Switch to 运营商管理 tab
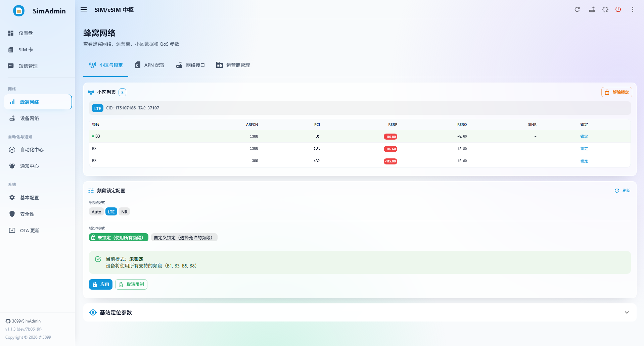Screen dimensions: 644x346 (x=233, y=65)
